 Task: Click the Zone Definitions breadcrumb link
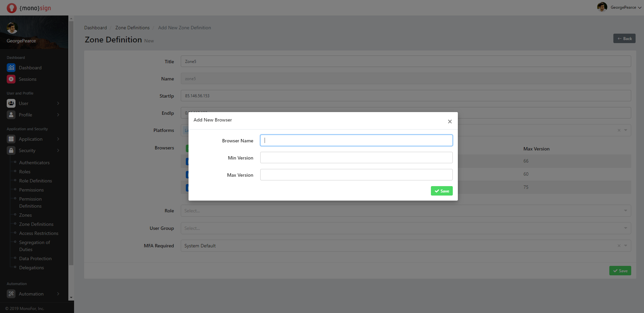132,28
